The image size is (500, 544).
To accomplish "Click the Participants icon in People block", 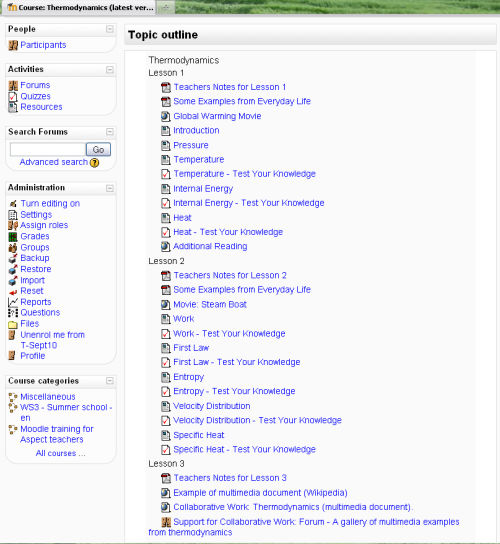I will (13, 45).
